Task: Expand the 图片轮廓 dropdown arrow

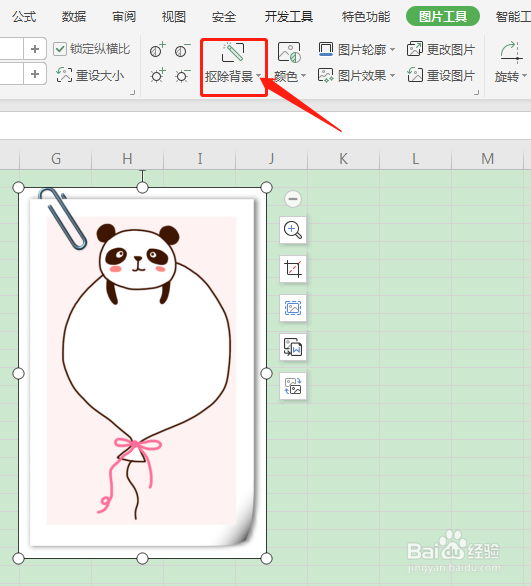Action: [392, 49]
